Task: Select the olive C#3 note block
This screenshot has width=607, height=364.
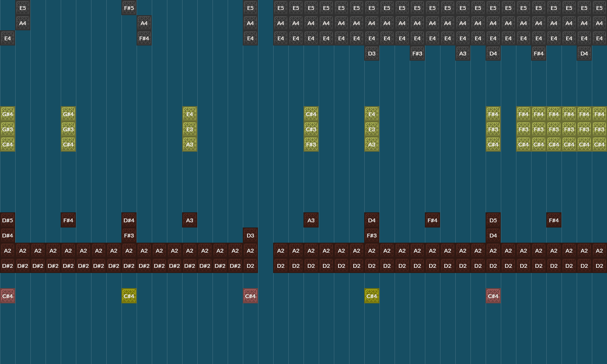Action: [x=311, y=129]
